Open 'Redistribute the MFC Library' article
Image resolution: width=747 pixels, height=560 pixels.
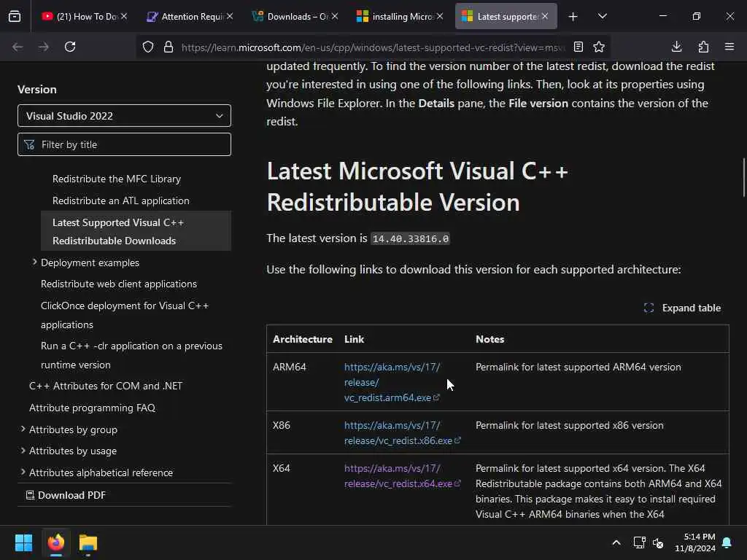click(x=117, y=179)
